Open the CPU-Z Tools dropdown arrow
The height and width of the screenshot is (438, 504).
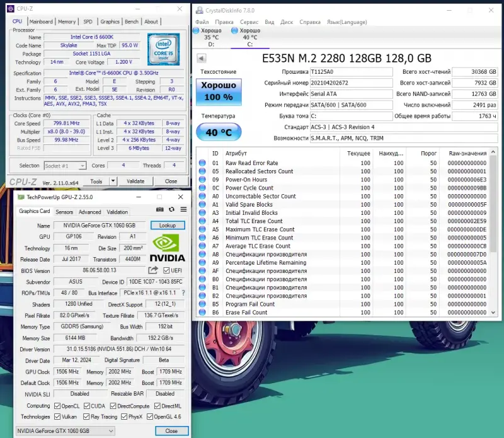coord(113,181)
